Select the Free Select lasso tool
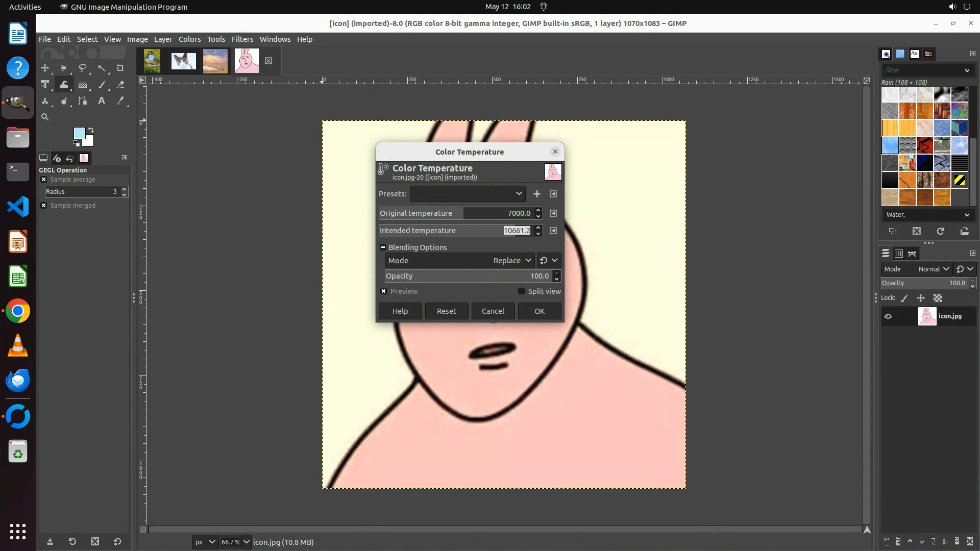 tap(83, 68)
